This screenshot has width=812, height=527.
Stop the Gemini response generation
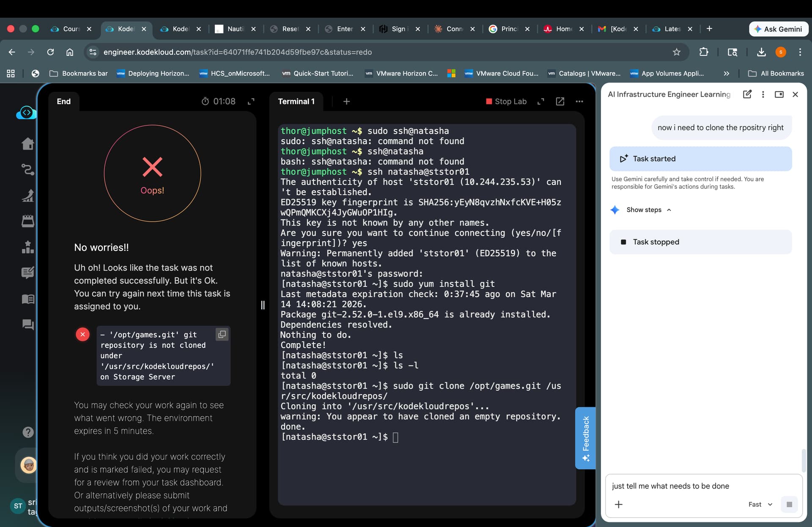point(789,504)
